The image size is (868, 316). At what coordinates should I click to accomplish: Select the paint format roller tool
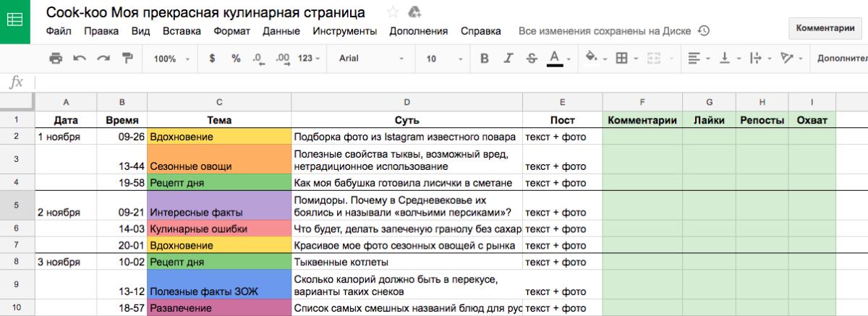pyautogui.click(x=127, y=59)
